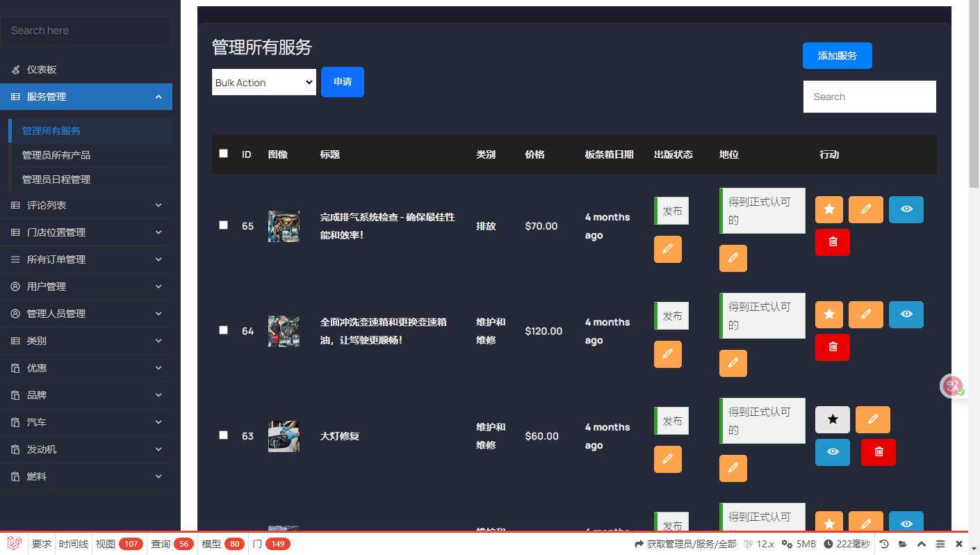Screen dimensions: 980x555
Task: Select 管理所有服务 in the sidebar
Action: (x=90, y=131)
